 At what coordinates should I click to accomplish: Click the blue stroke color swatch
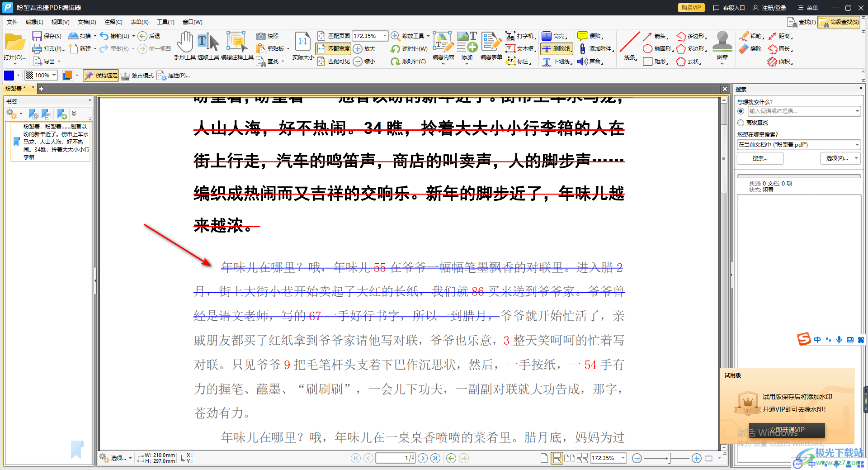coord(9,76)
